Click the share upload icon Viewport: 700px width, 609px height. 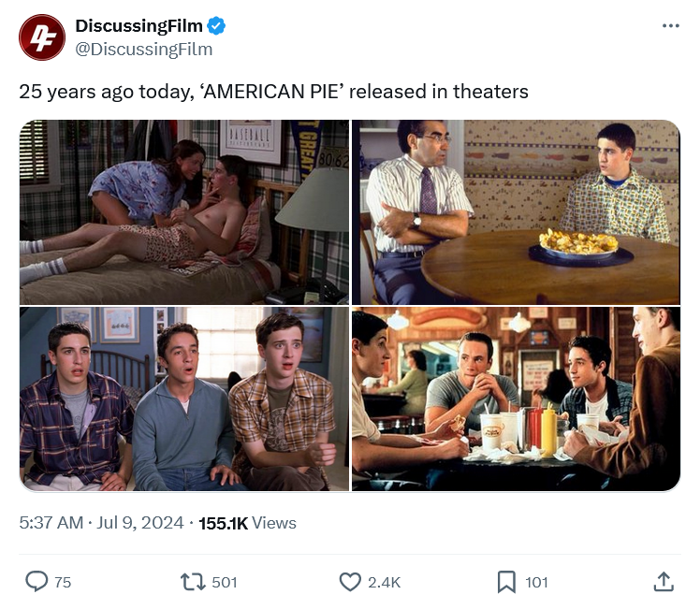(x=664, y=581)
